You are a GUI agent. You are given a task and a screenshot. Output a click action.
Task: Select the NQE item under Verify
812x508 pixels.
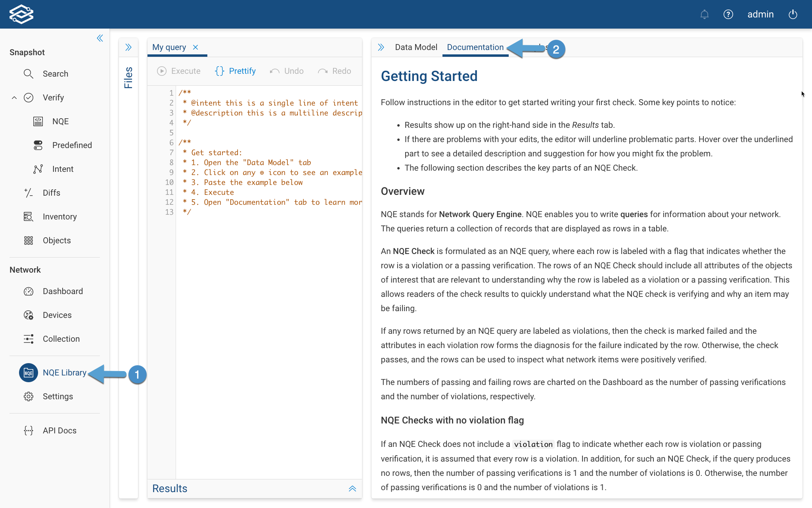pyautogui.click(x=60, y=121)
